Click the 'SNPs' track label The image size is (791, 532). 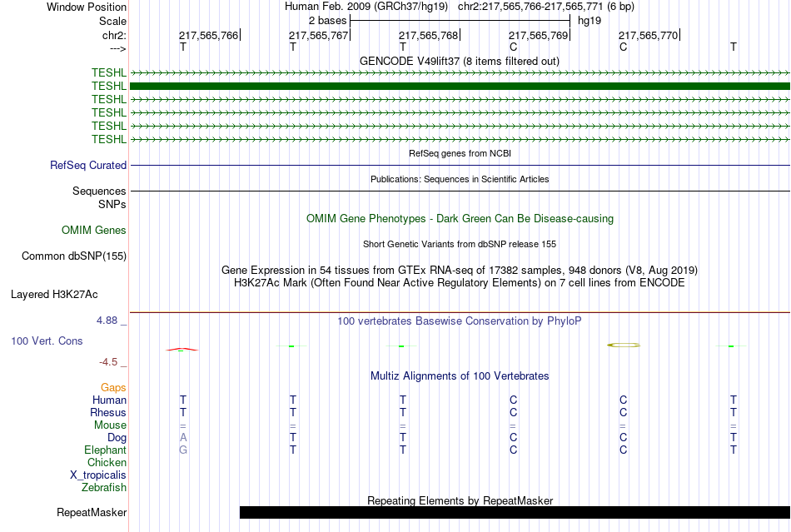[112, 204]
